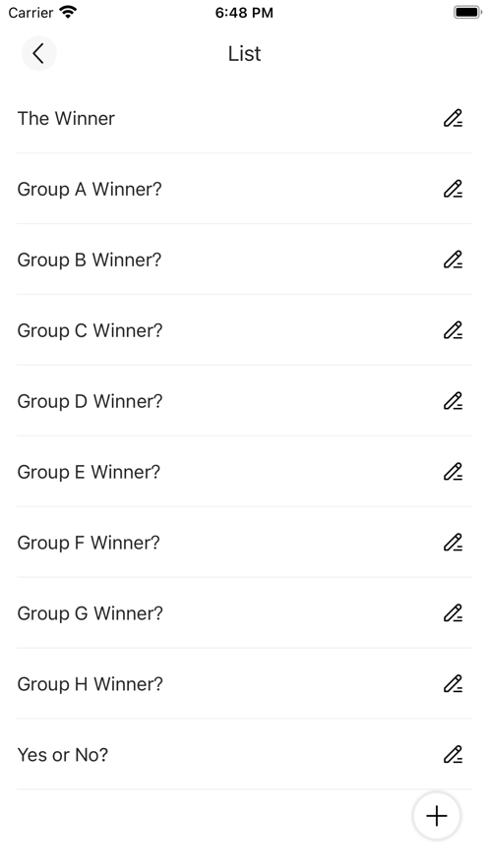Click the pencil icon beside Group B Winner?
Image resolution: width=489 pixels, height=868 pixels.
coord(453,260)
